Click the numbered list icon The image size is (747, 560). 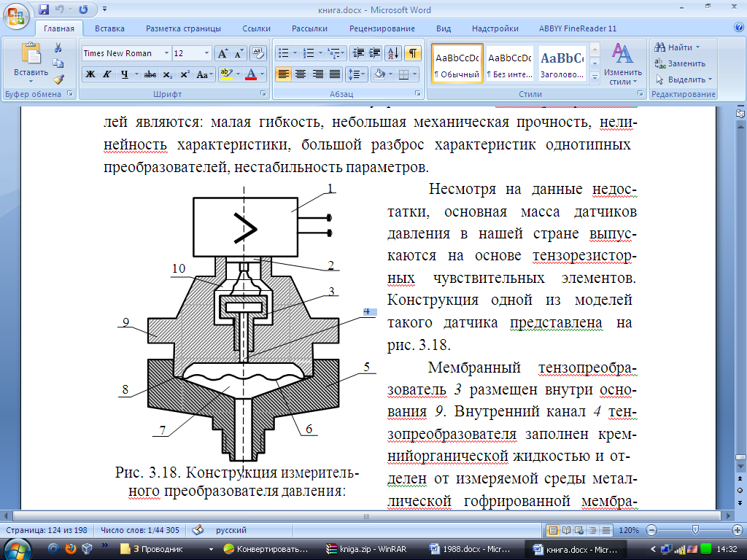(x=309, y=53)
